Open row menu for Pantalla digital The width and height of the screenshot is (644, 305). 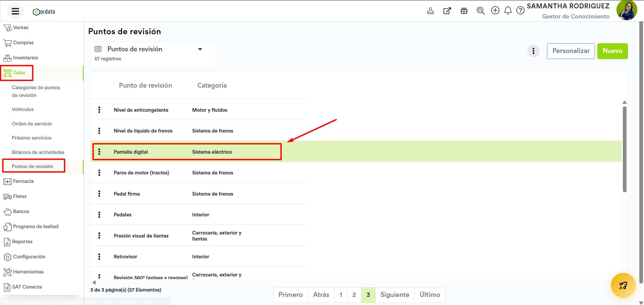tap(99, 152)
